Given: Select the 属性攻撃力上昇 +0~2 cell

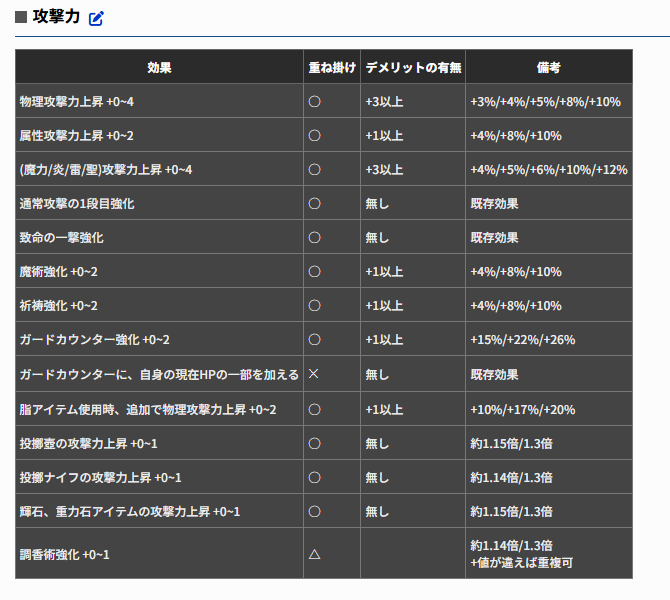Looking at the screenshot, I should pos(159,135).
